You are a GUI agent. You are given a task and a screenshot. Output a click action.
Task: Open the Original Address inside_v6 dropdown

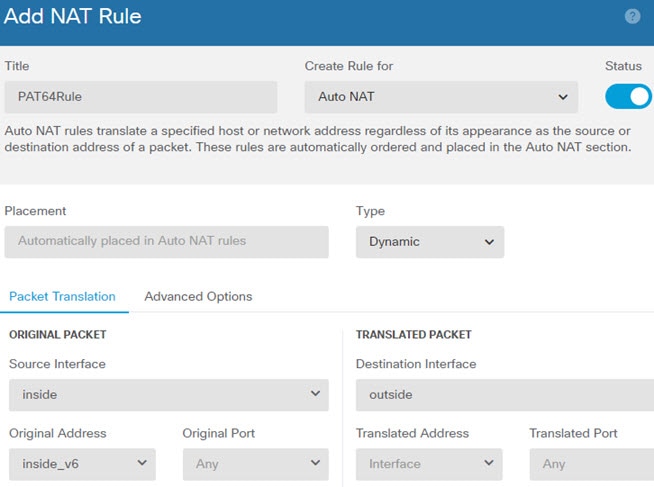(x=82, y=464)
